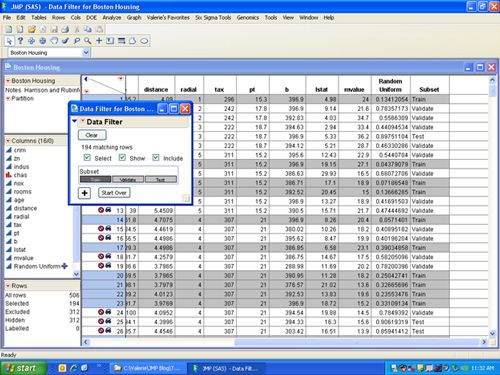Click the plus button to add filter column
Viewport: 500px width, 375px height.
pos(85,193)
